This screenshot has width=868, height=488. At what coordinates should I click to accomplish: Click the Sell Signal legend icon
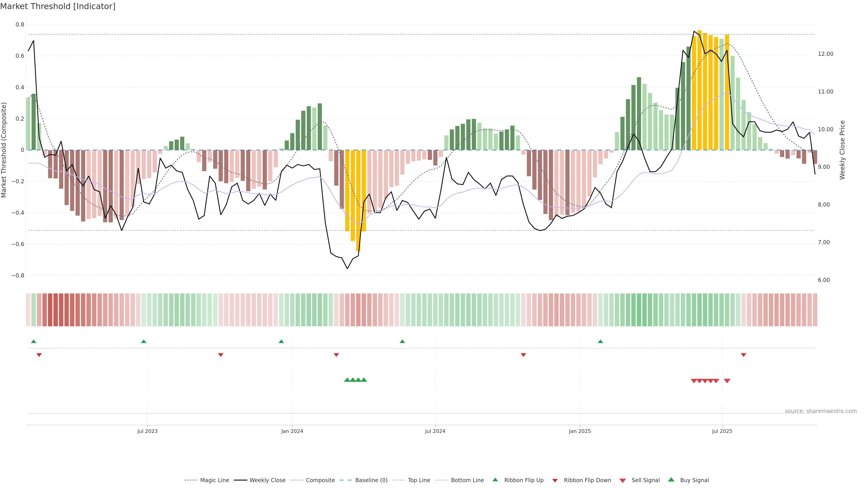(623, 481)
